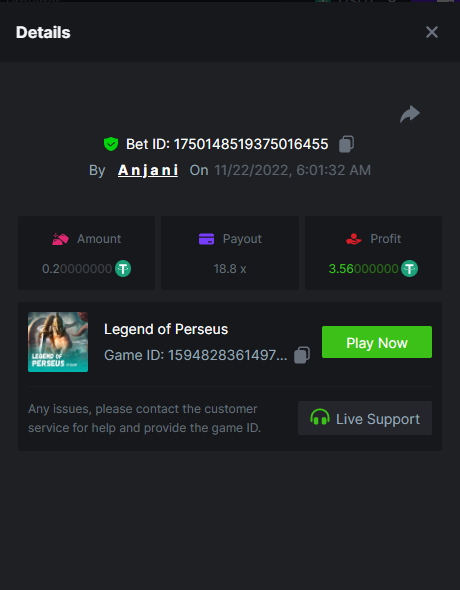
Task: Select the Bet ID number text
Action: pos(251,144)
